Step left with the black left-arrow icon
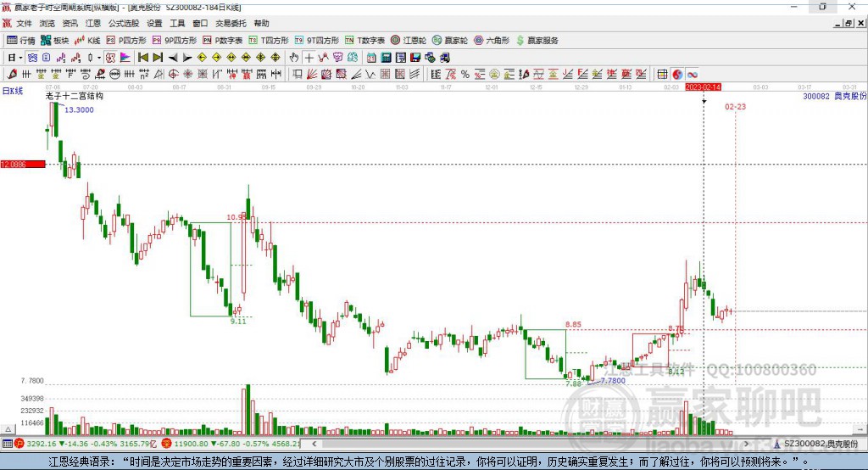 [x=173, y=58]
